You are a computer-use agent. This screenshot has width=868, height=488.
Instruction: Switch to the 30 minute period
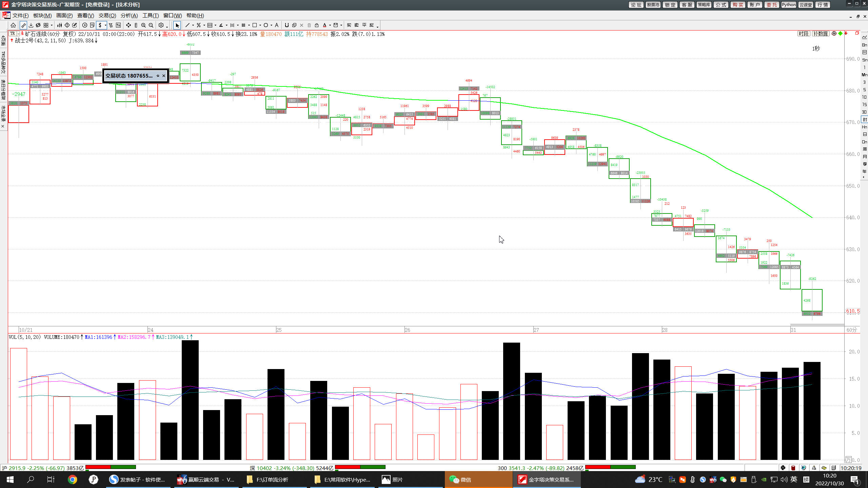pos(864,112)
